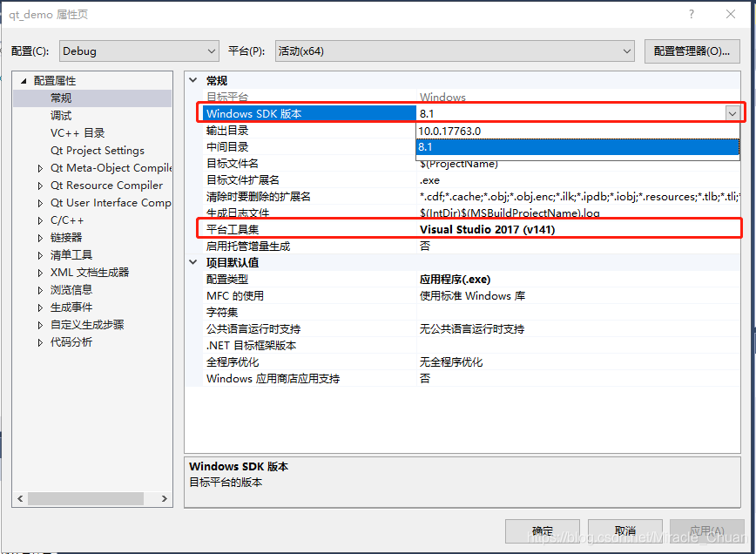
Task: Click the tree's horizontal scrollbar thumb
Action: pyautogui.click(x=85, y=498)
